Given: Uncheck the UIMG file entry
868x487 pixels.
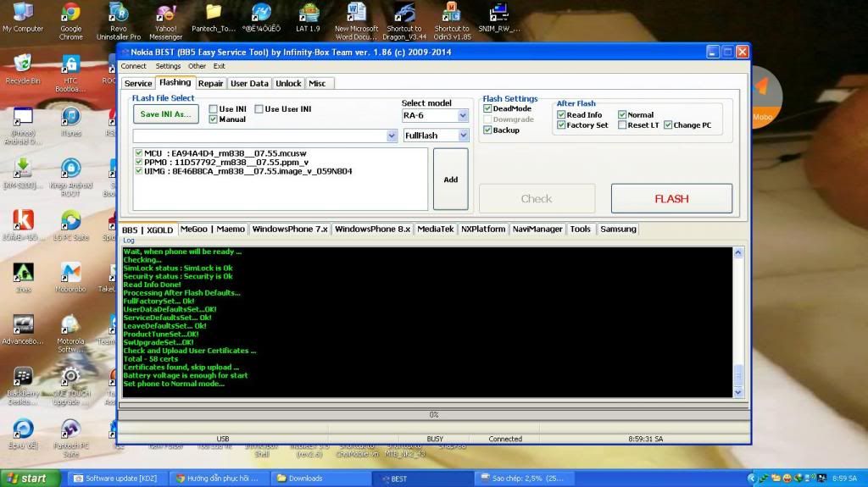Looking at the screenshot, I should point(138,171).
